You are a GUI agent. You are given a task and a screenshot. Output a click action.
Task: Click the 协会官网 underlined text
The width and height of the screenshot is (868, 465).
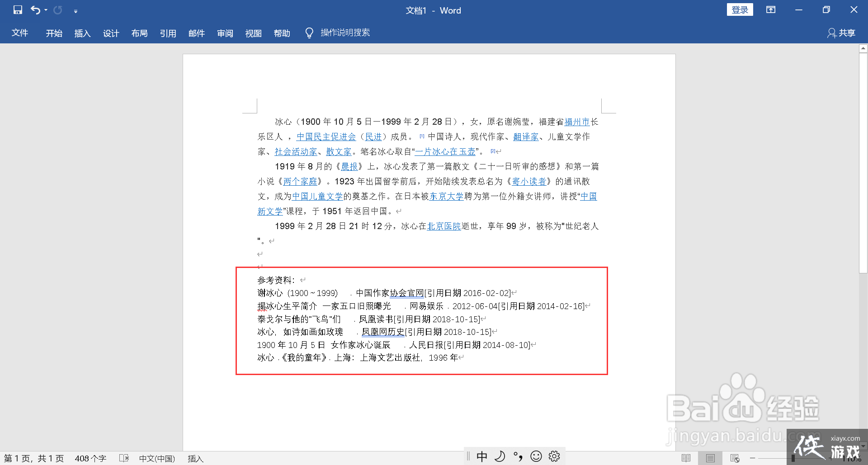407,293
